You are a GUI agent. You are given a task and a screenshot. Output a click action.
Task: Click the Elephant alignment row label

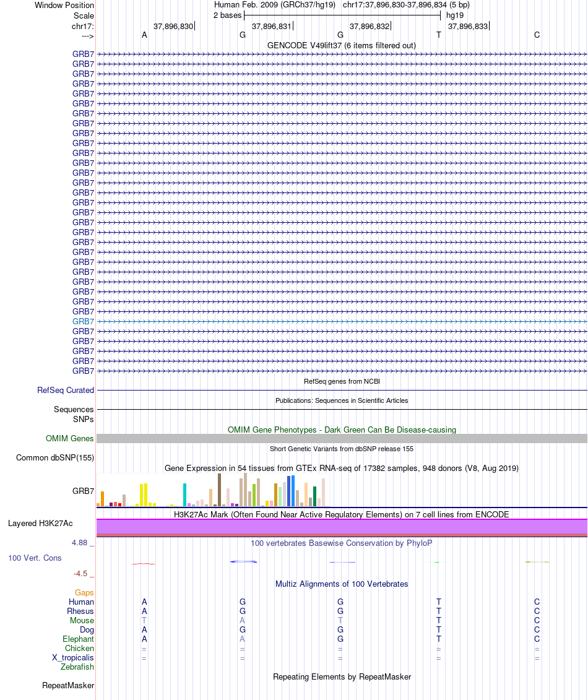[x=78, y=639]
